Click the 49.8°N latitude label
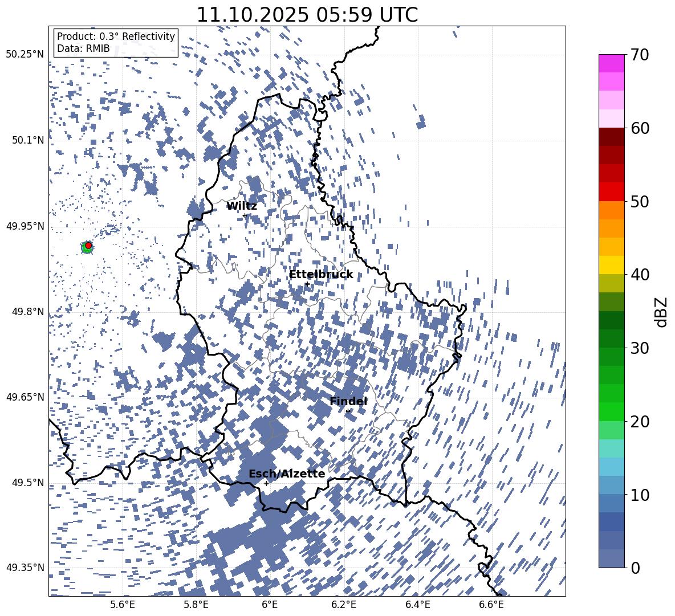The height and width of the screenshot is (616, 675). point(29,312)
